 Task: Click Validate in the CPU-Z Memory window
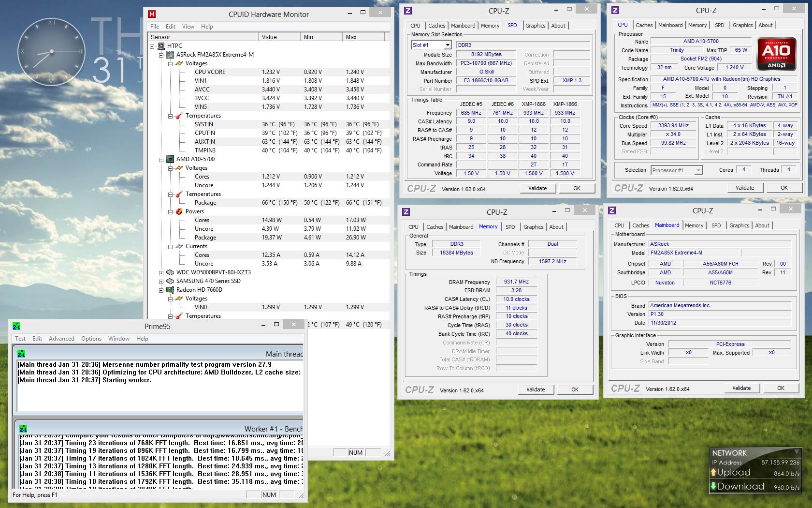click(536, 389)
